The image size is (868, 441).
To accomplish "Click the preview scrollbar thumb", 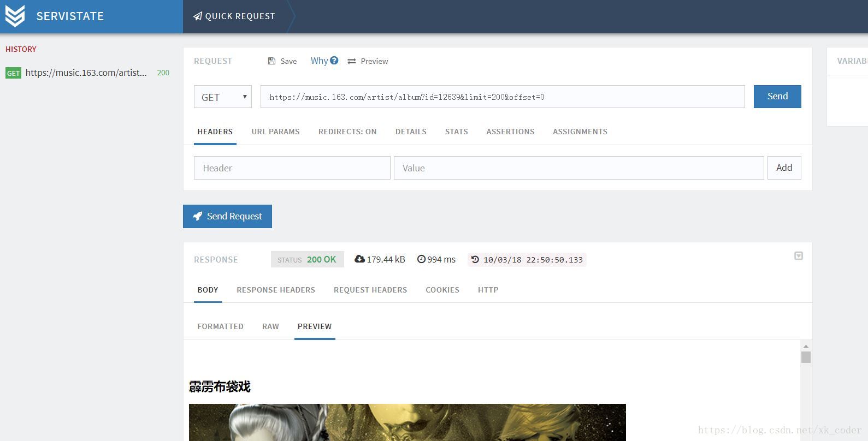I will pos(806,357).
